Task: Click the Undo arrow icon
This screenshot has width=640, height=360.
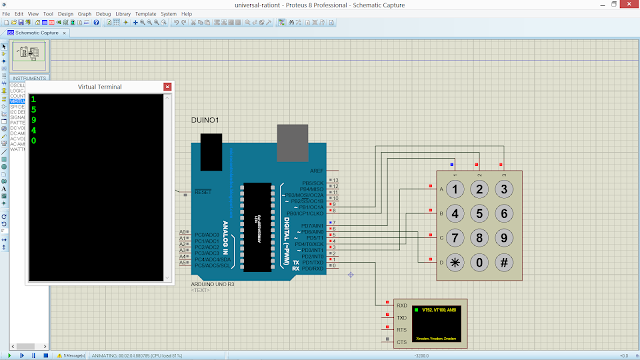Action: click(x=176, y=22)
